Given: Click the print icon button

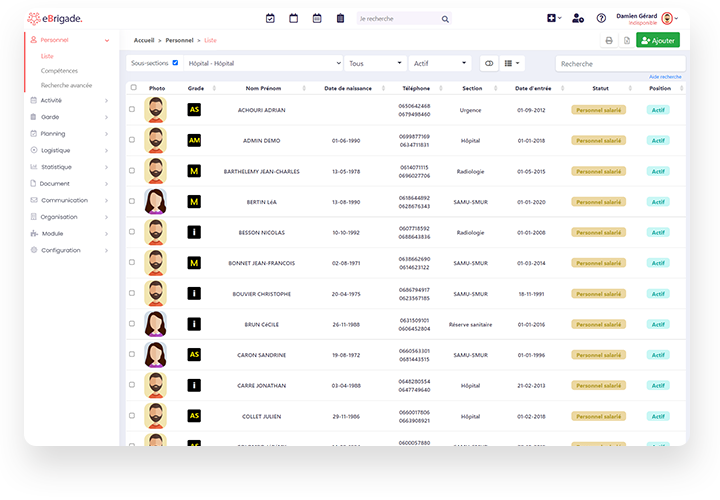Looking at the screenshot, I should click(x=609, y=40).
